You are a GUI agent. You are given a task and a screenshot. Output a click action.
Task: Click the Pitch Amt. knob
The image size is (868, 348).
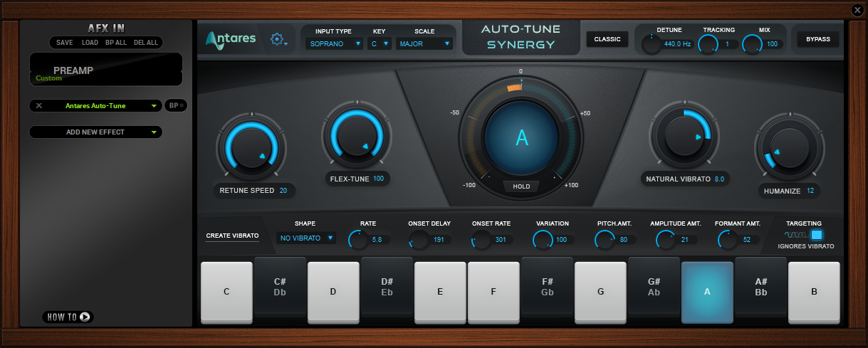(x=605, y=240)
